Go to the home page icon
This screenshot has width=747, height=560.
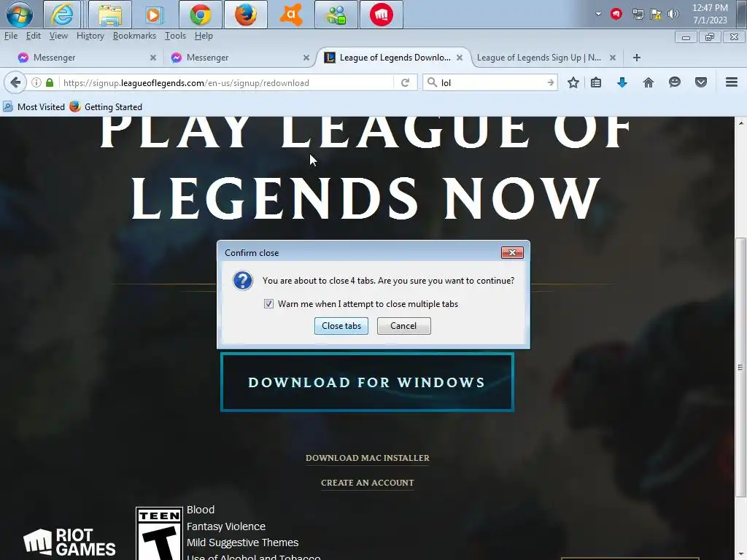click(x=648, y=82)
